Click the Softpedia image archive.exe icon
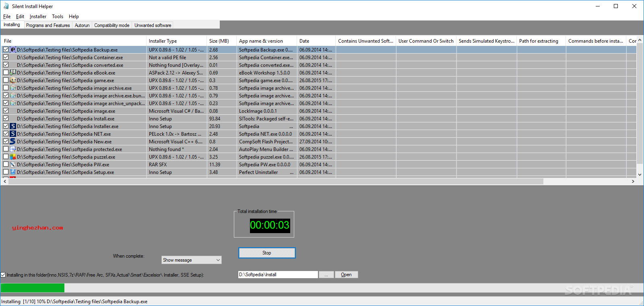Screen dimensions: 644x306 [13, 88]
